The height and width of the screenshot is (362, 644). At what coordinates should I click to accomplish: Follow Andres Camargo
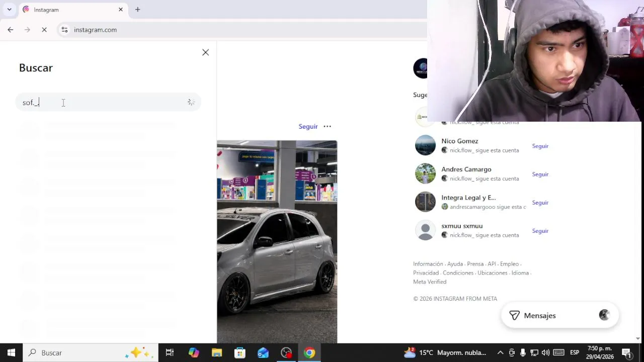tap(540, 174)
